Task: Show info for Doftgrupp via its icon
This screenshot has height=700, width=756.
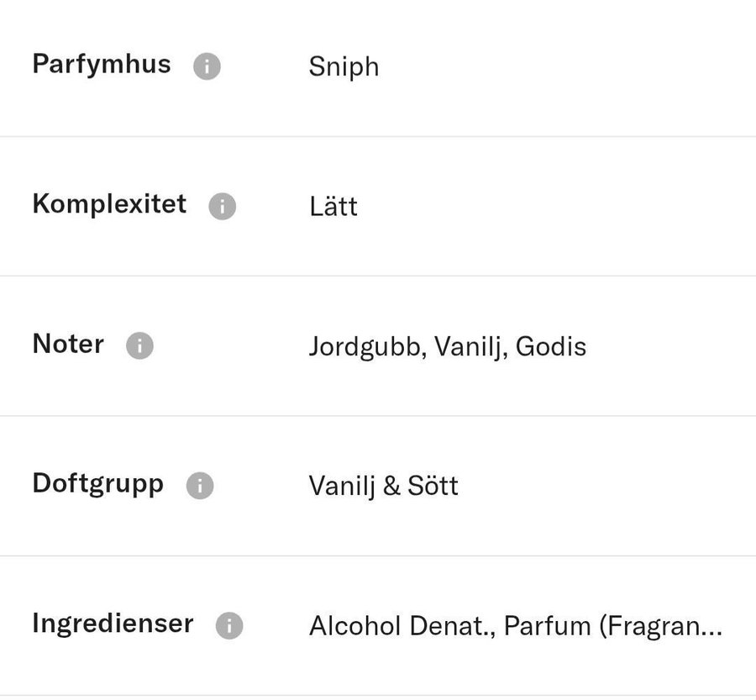Action: coord(200,486)
